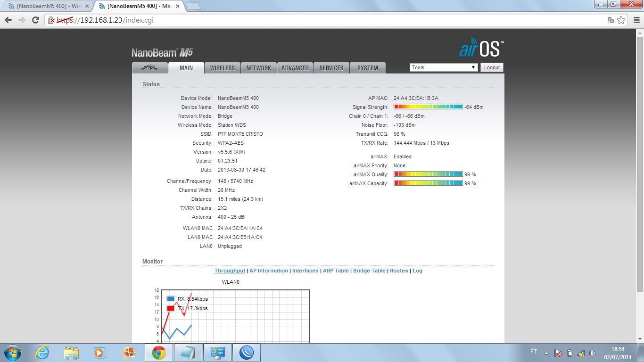Click the insecure HTTPS lock warning icon
Viewport: 644px width, 362px height.
click(x=52, y=20)
